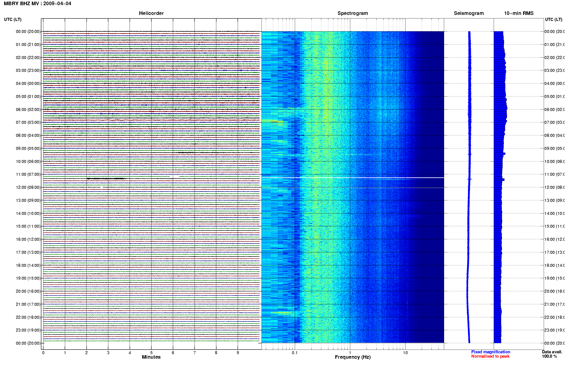This screenshot has width=588, height=368.
Task: Click the '100.0 %' availability value
Action: [549, 356]
